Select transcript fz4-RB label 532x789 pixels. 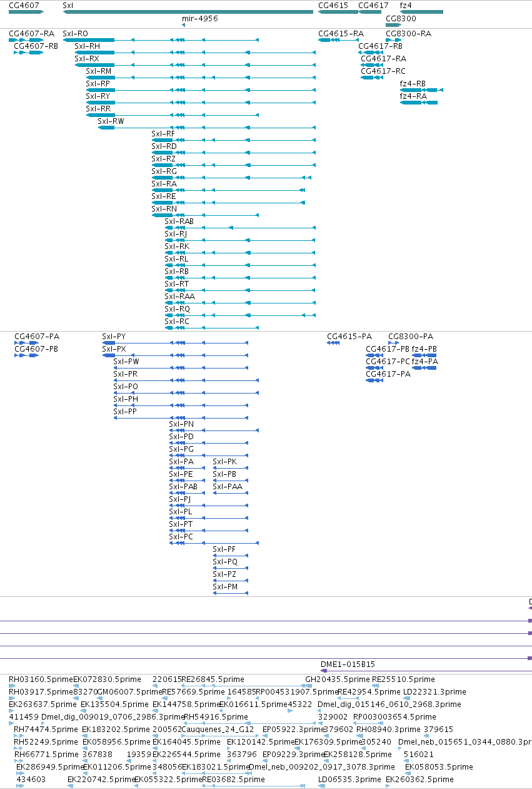(413, 84)
